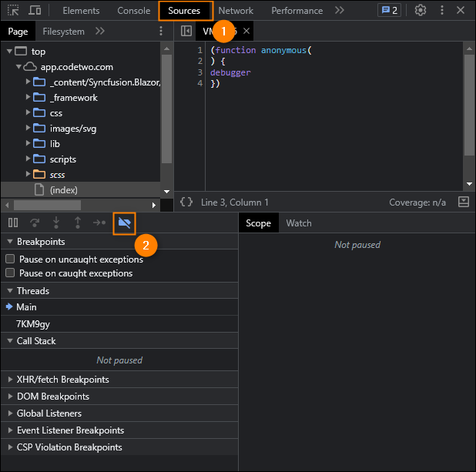Open navigator pane three-dot menu

161,31
